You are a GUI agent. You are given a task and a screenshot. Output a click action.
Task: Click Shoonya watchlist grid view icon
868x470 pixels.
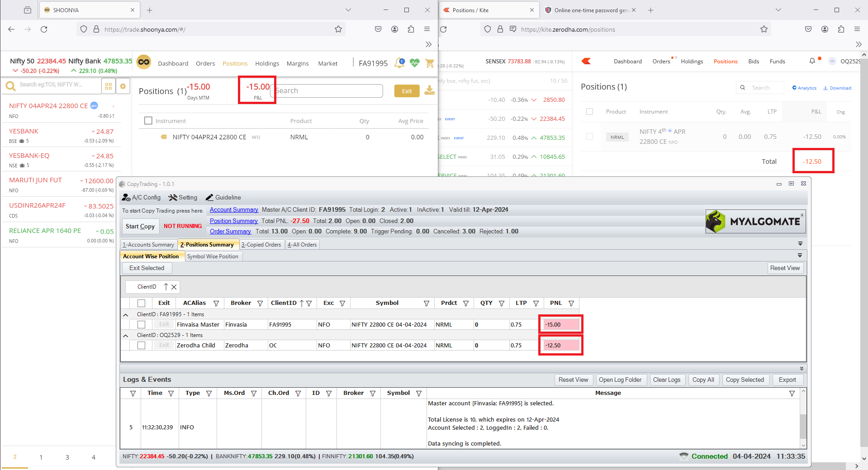click(109, 86)
